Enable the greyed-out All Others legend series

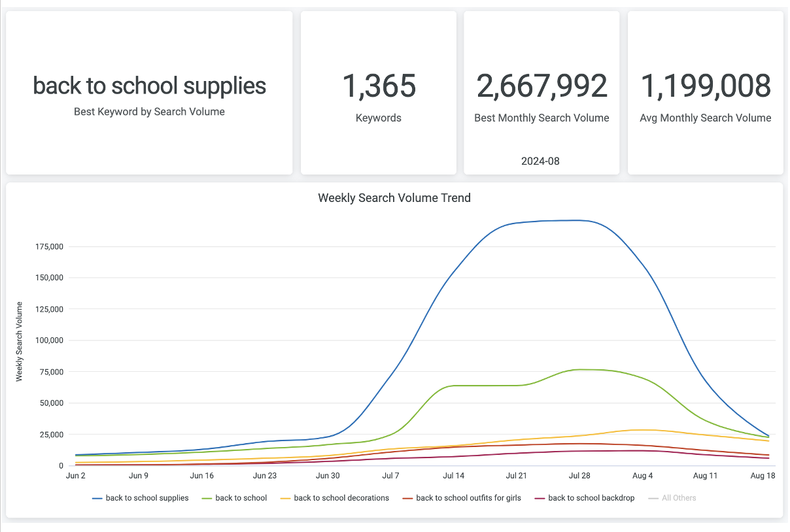[x=672, y=498]
